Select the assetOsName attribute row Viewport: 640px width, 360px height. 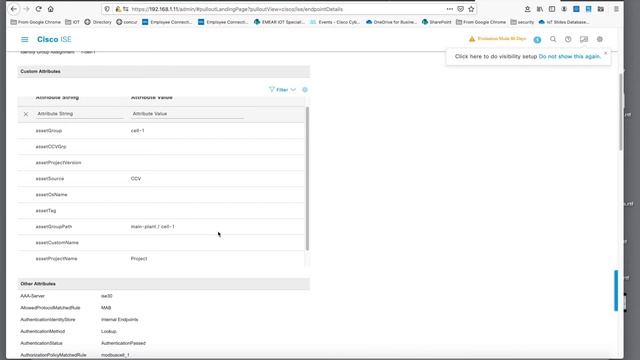(161, 195)
